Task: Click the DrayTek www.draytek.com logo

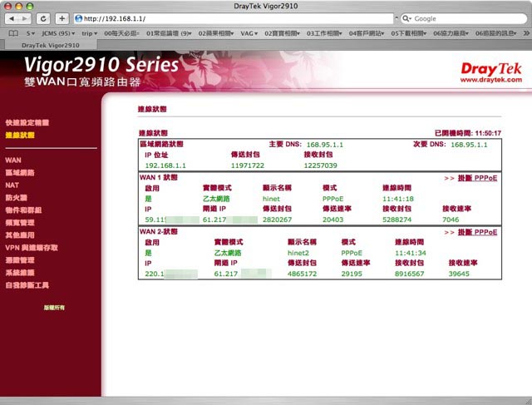Action: click(x=491, y=72)
